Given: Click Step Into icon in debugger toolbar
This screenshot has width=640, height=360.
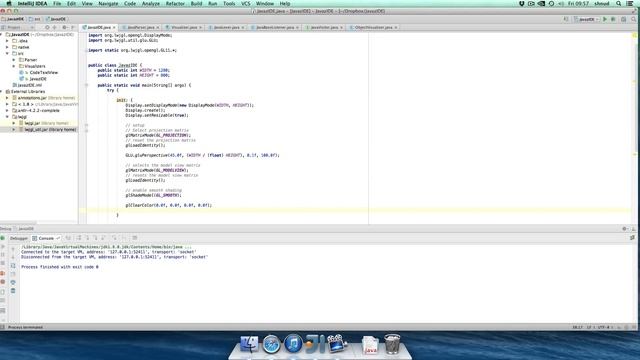Looking at the screenshot, I should (x=87, y=238).
